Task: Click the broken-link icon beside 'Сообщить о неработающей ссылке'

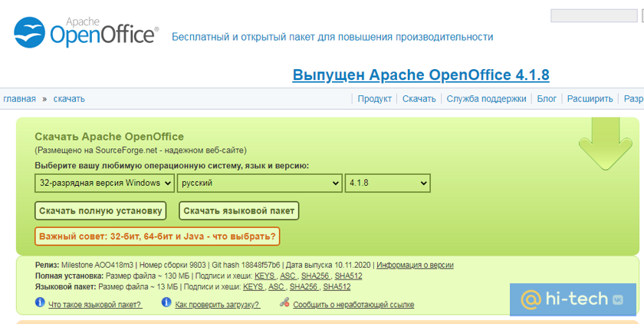Action: [284, 303]
